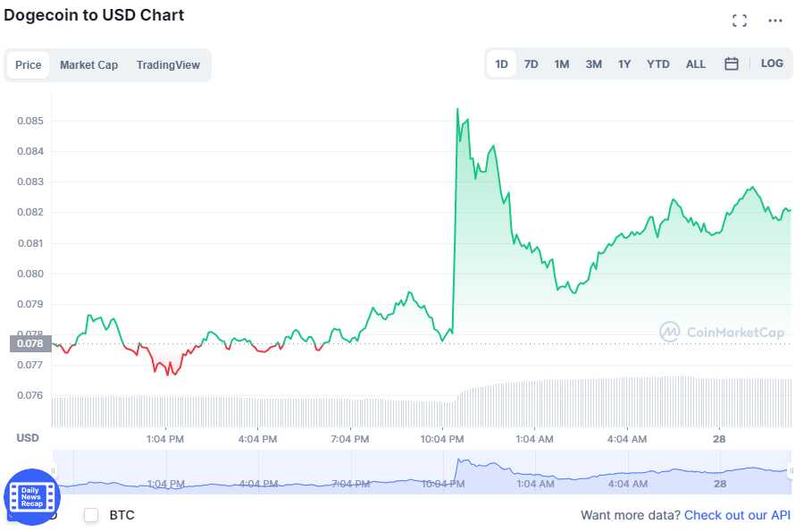
Task: Show the 1Y price history
Action: pyautogui.click(x=624, y=63)
